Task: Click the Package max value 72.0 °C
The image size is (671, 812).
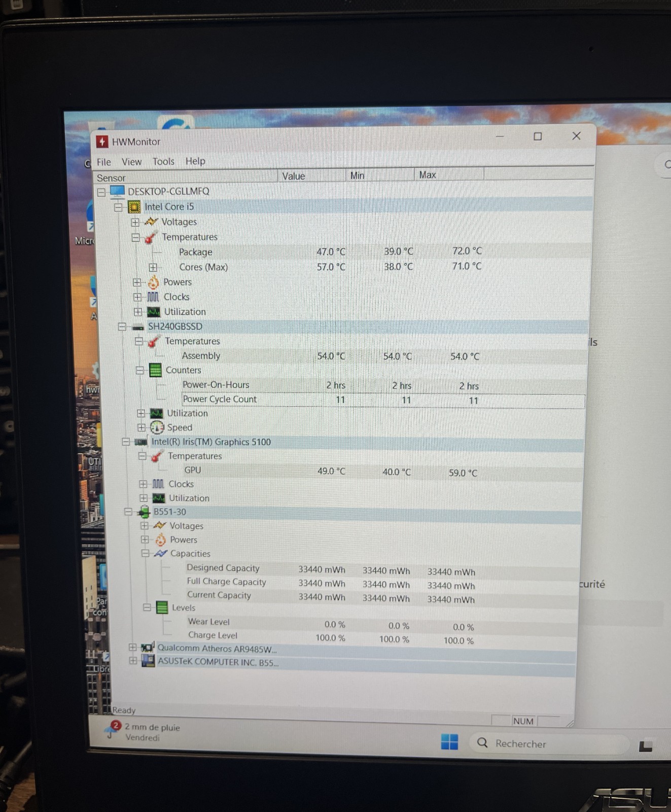Action: [467, 251]
